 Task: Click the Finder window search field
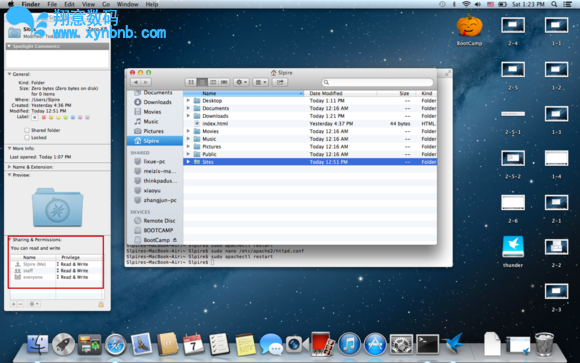(x=377, y=82)
